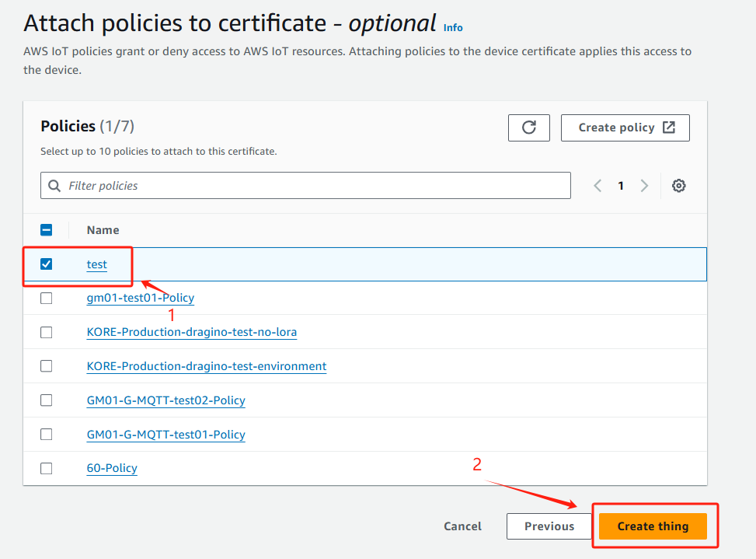Click the Previous button
The image size is (756, 559).
pos(549,526)
